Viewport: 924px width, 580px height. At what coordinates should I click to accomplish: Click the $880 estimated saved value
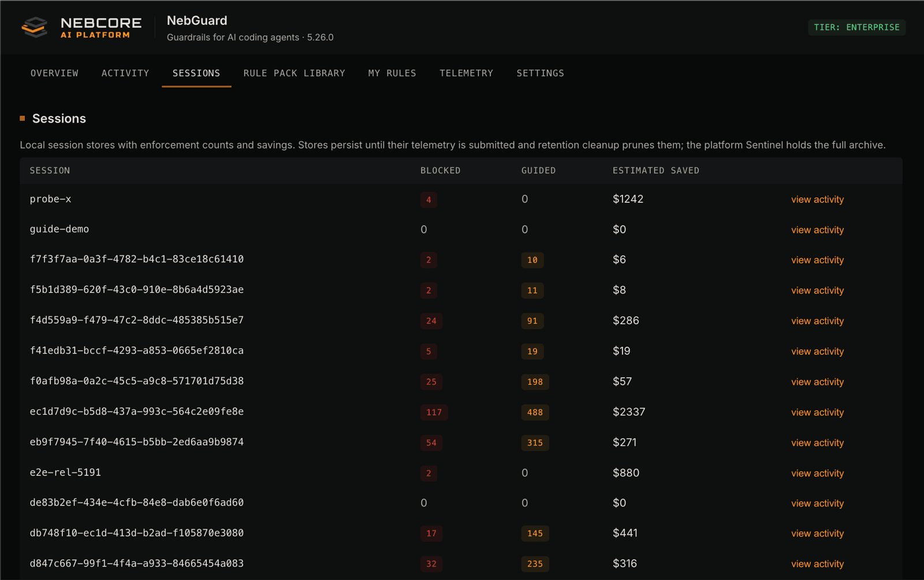(626, 473)
